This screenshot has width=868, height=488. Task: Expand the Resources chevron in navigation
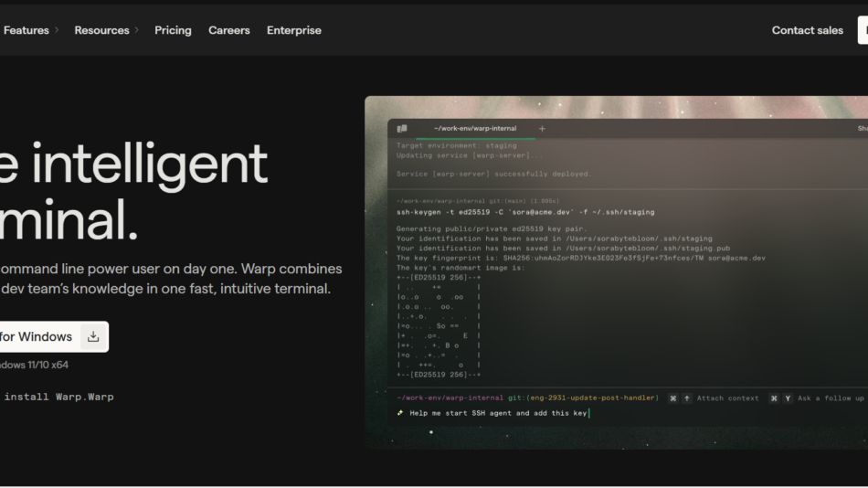click(137, 30)
